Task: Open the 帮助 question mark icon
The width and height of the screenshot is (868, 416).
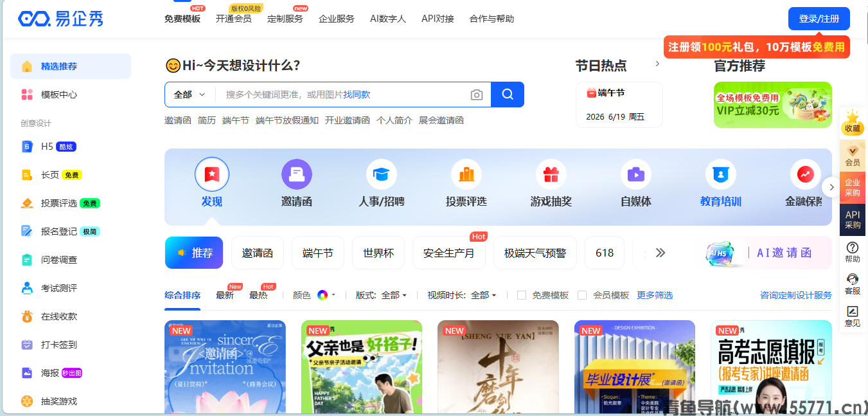Action: pyautogui.click(x=853, y=248)
